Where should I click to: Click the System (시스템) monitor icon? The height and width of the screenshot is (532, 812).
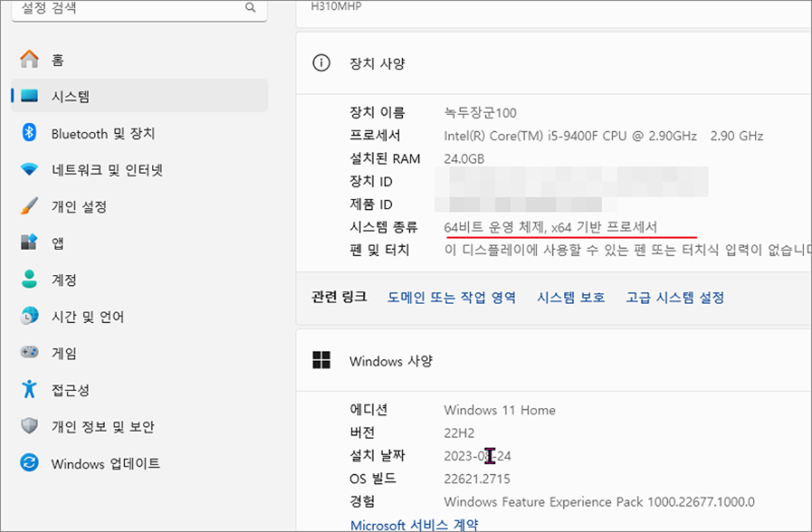tap(29, 97)
